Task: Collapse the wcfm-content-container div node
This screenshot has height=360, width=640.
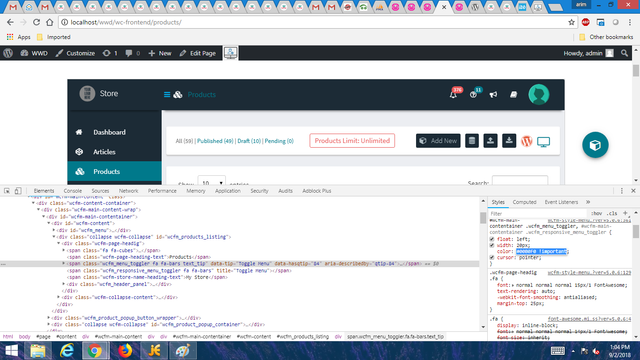Action: coord(33,203)
